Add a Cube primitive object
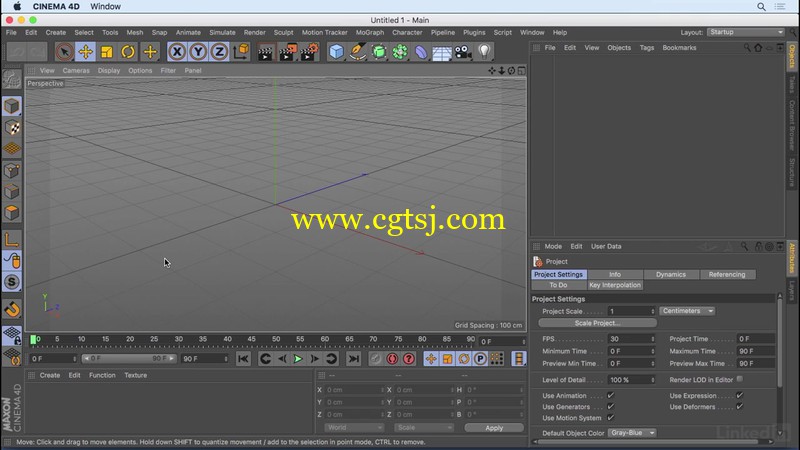This screenshot has width=800, height=450. click(x=336, y=52)
